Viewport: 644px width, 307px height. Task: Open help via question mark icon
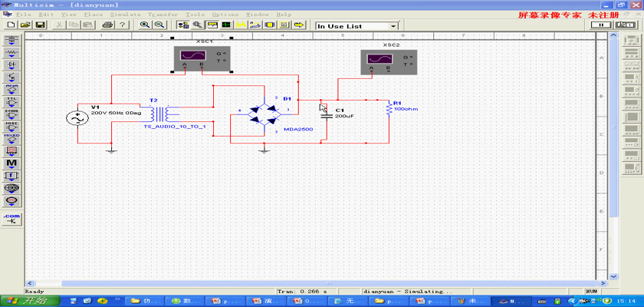tap(122, 25)
